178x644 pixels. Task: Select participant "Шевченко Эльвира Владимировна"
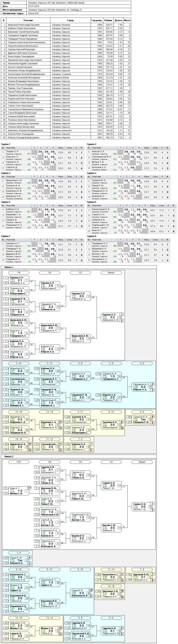25,130
